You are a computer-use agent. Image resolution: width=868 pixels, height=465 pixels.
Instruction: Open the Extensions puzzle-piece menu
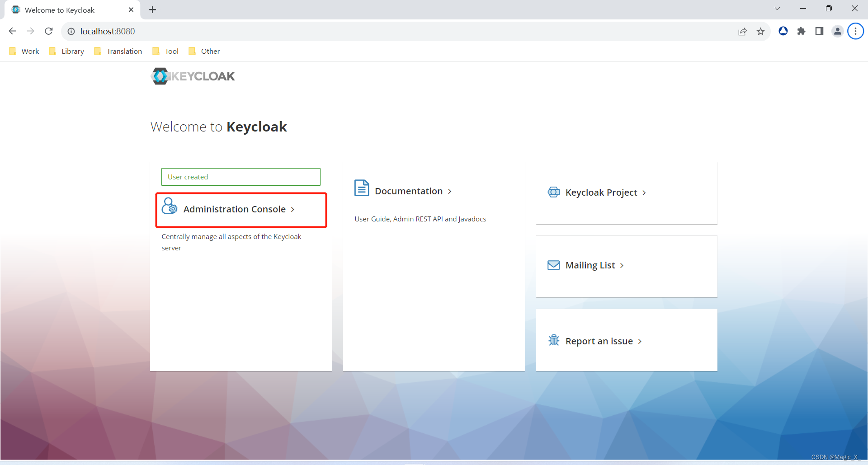801,31
